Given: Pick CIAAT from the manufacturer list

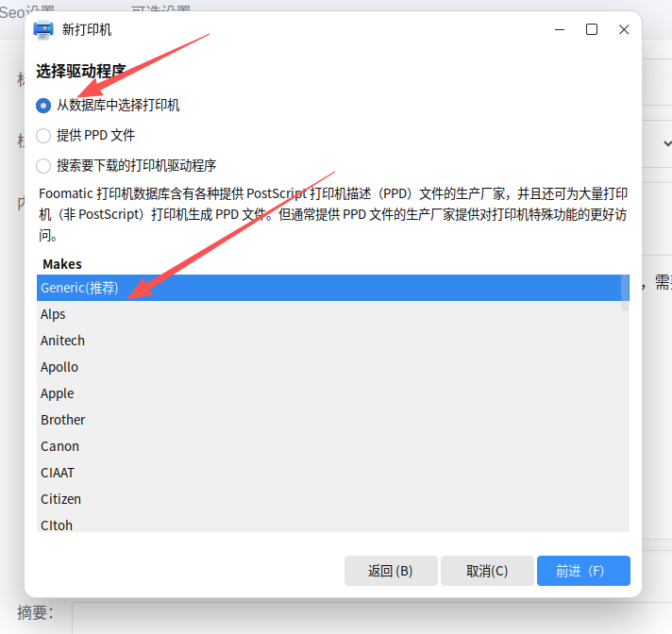Looking at the screenshot, I should coord(57,473).
